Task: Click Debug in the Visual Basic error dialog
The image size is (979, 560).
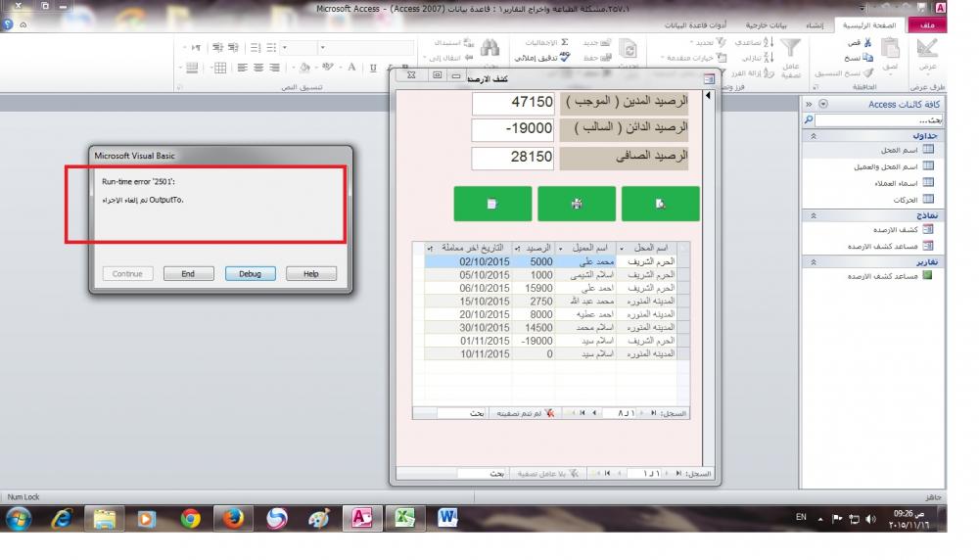Action: [250, 273]
